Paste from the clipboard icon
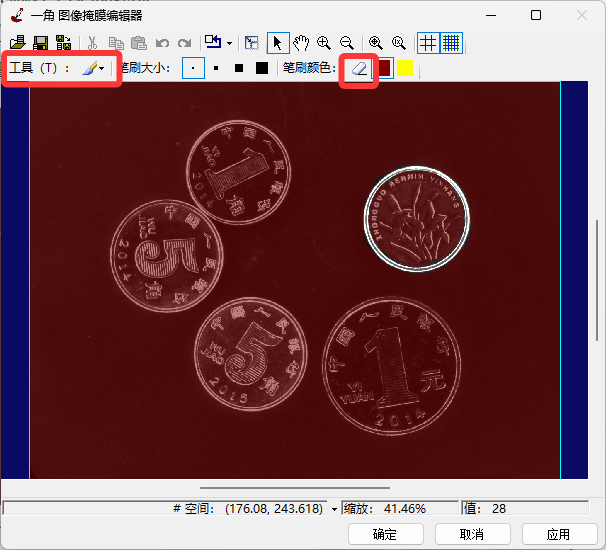 [139, 43]
